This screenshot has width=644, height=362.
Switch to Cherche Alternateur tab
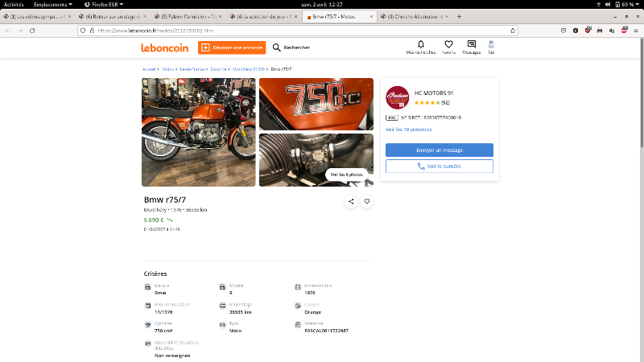point(415,16)
